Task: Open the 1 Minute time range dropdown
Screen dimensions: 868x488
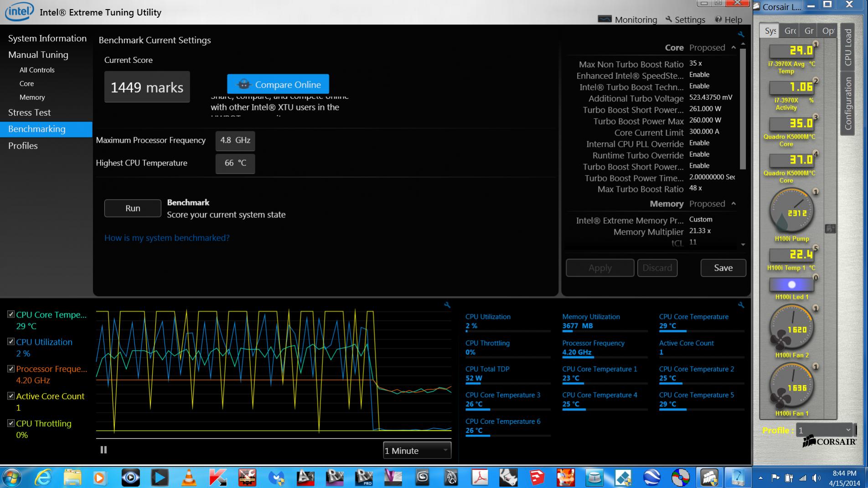Action: tap(417, 450)
